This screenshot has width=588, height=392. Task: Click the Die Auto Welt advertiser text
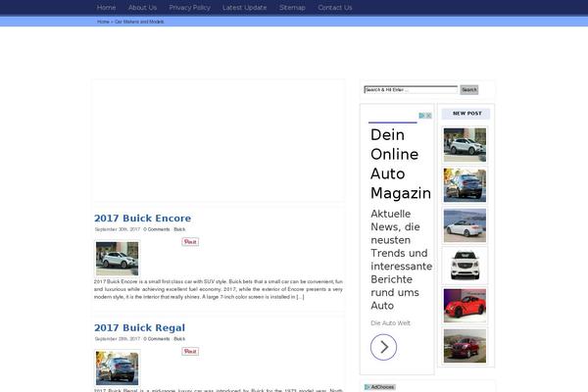coord(390,323)
